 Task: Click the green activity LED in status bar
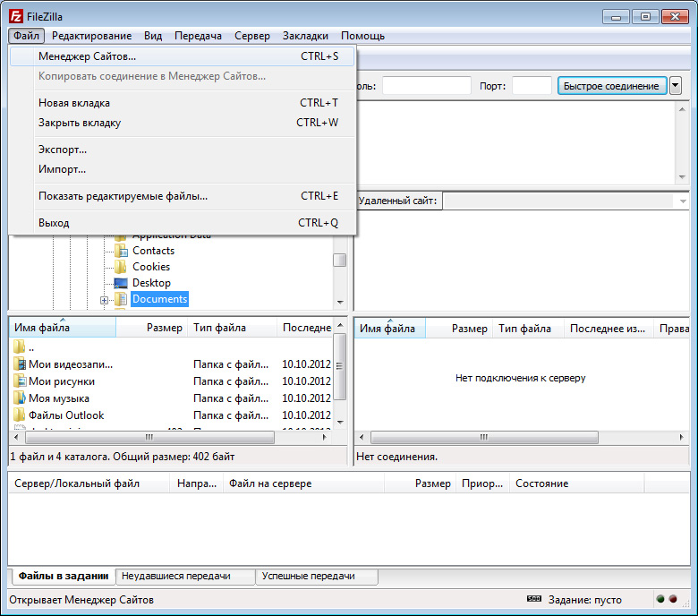pyautogui.click(x=660, y=600)
